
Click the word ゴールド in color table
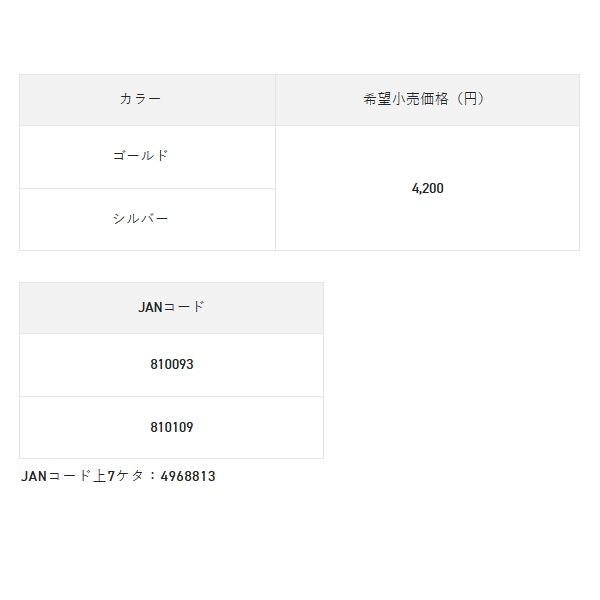click(141, 156)
